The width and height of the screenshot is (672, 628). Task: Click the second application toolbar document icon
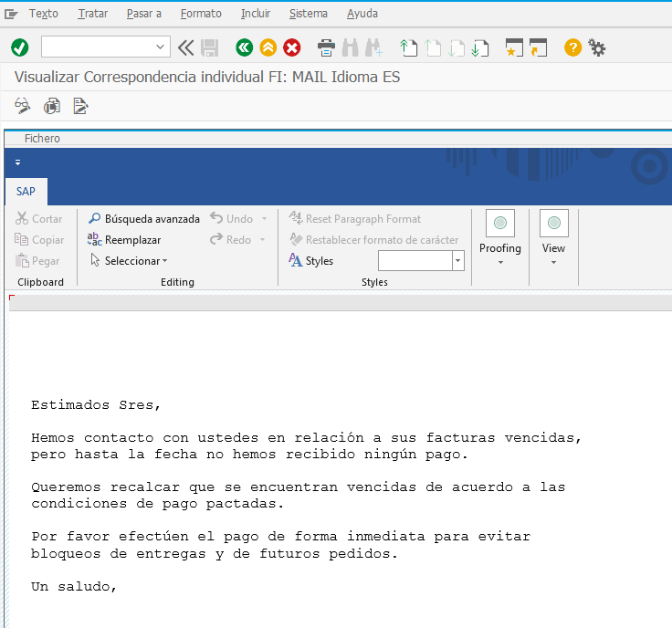click(51, 106)
